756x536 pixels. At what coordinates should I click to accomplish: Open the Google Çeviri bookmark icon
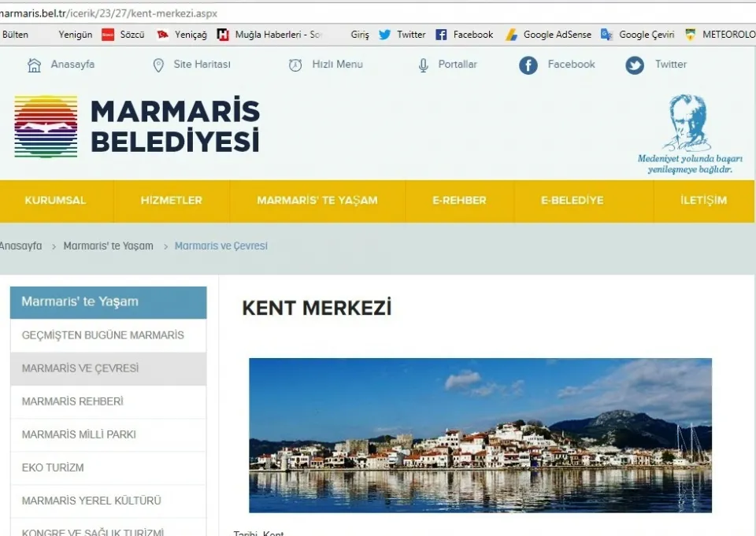(x=607, y=35)
